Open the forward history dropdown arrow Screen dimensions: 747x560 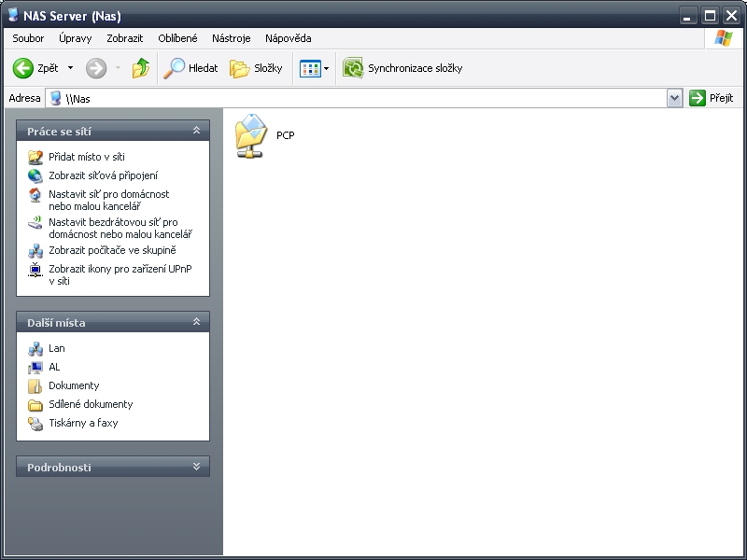tap(118, 68)
